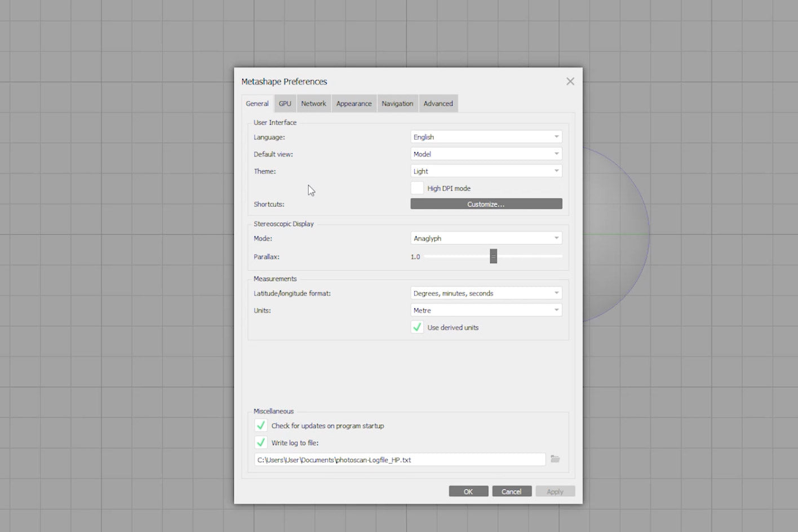Open the Network tab
The width and height of the screenshot is (798, 532).
[x=313, y=104]
